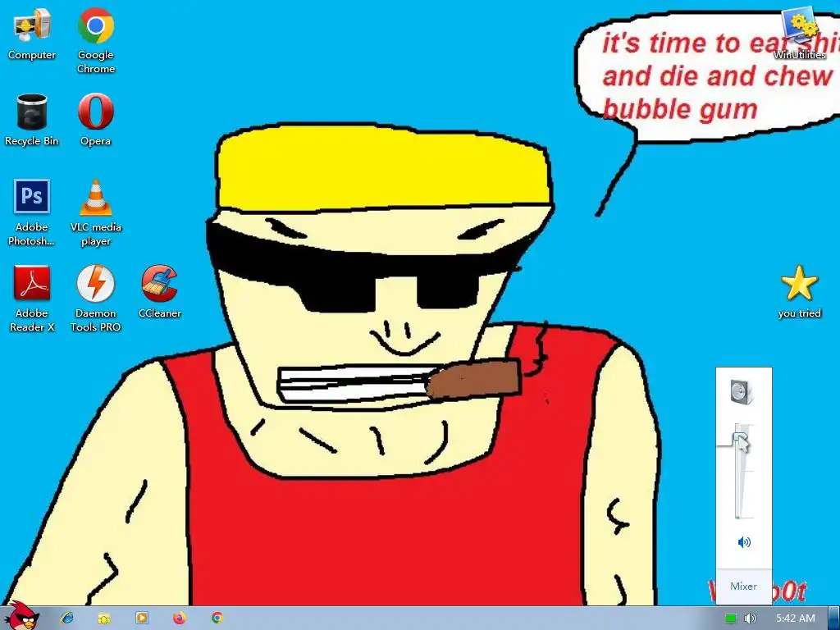840x630 pixels.
Task: Open the Computer desktop icon
Action: coord(32,34)
